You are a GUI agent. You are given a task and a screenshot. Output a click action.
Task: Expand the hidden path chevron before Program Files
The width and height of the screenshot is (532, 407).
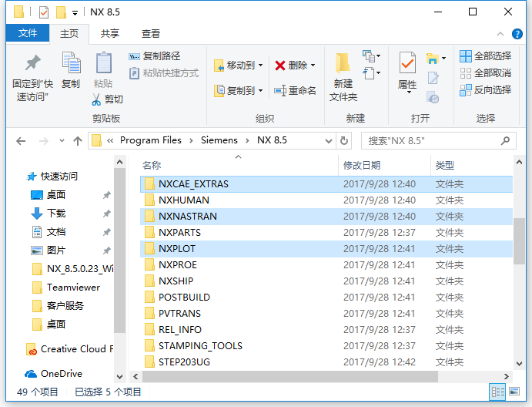pyautogui.click(x=110, y=140)
